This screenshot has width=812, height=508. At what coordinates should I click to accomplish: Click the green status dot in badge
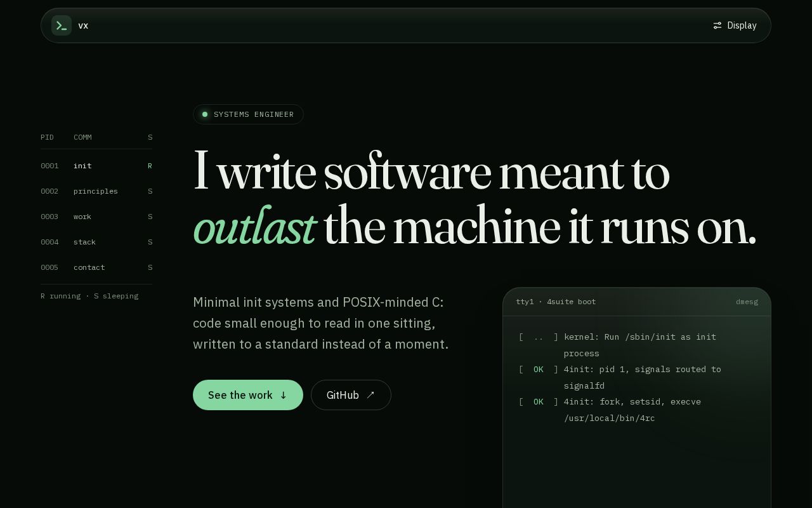205,114
